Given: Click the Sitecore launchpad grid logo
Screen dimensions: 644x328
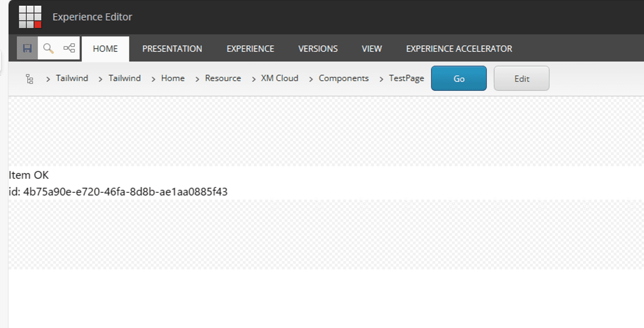Looking at the screenshot, I should pos(30,17).
